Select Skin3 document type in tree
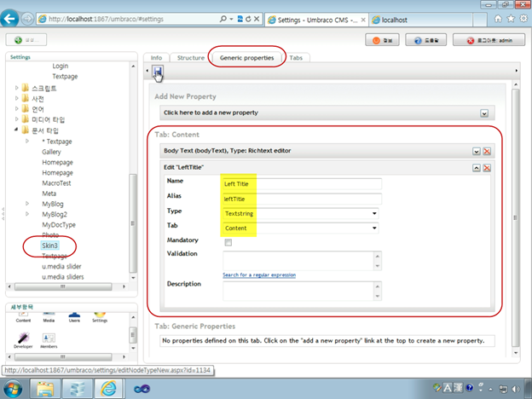 49,246
